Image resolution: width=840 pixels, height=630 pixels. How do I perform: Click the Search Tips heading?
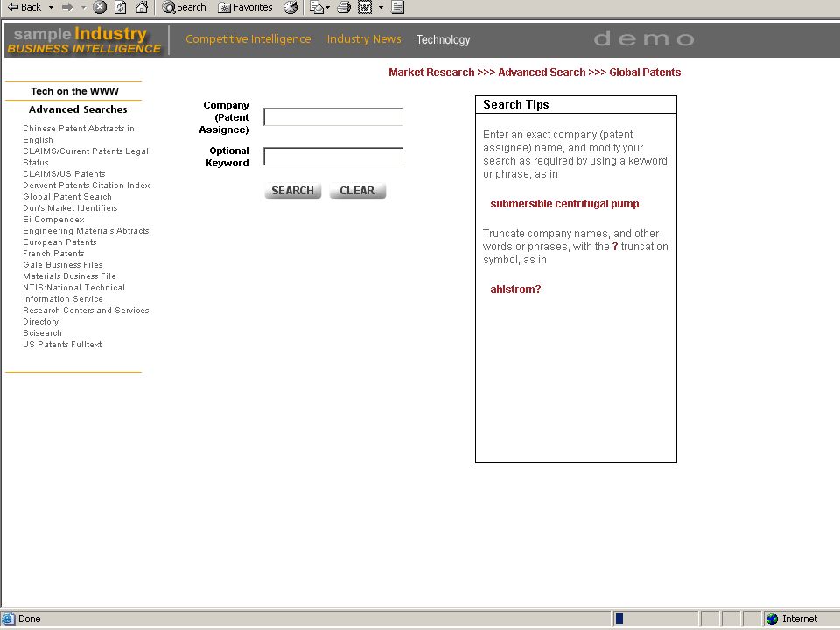[516, 104]
